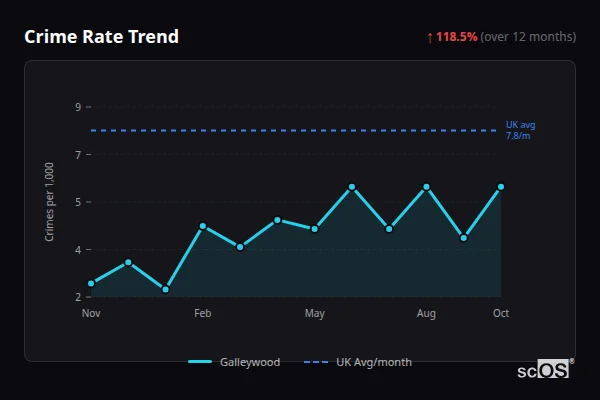Click the x-axis label Aug
The image size is (600, 400).
coord(426,313)
